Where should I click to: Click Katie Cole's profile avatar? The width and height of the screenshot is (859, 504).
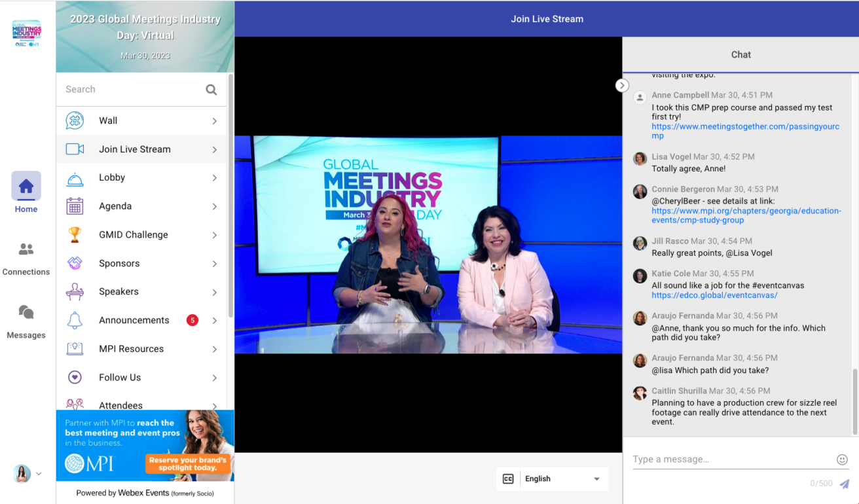coord(640,276)
